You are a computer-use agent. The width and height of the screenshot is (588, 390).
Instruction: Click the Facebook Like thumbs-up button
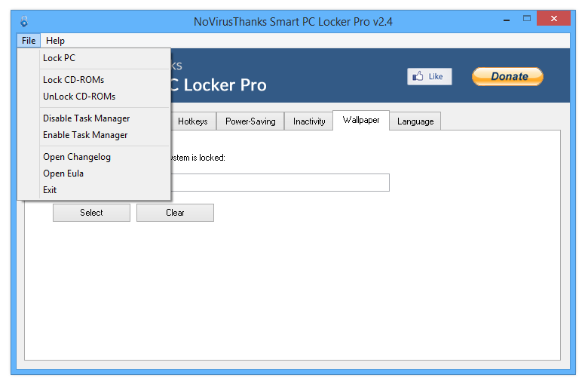pos(430,77)
